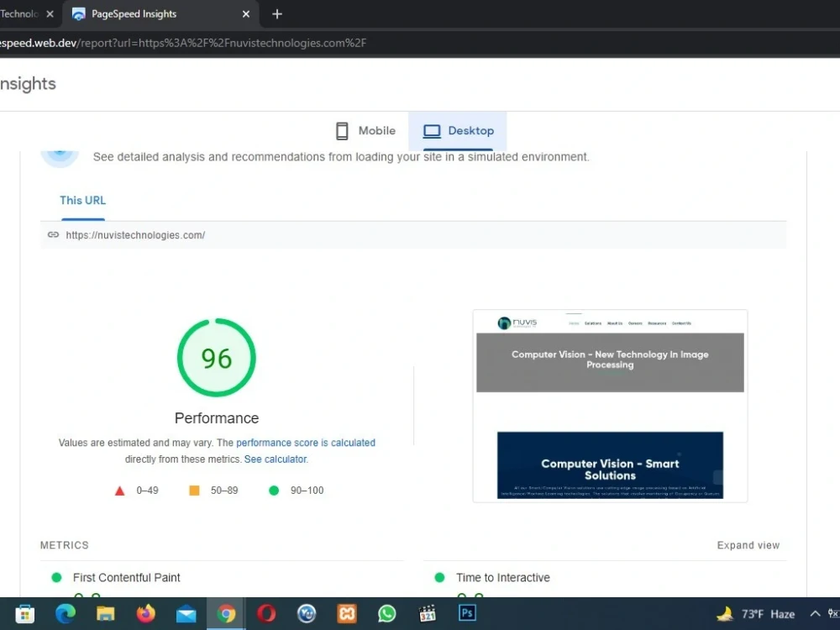This screenshot has height=630, width=840.
Task: Click the Mobile phone icon
Action: [342, 131]
